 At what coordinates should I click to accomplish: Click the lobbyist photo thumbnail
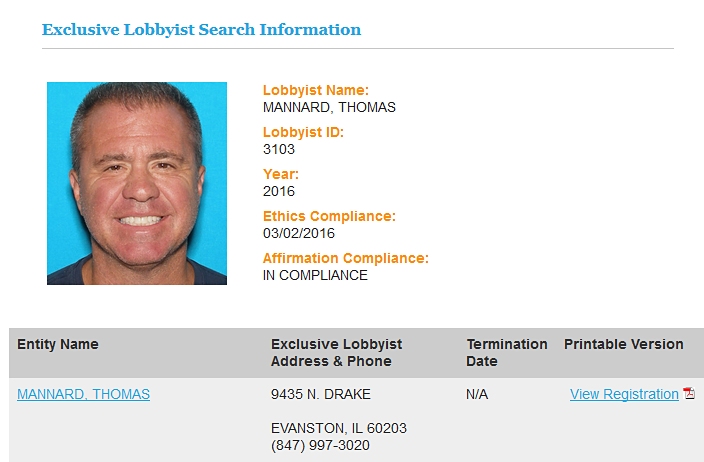[x=137, y=183]
